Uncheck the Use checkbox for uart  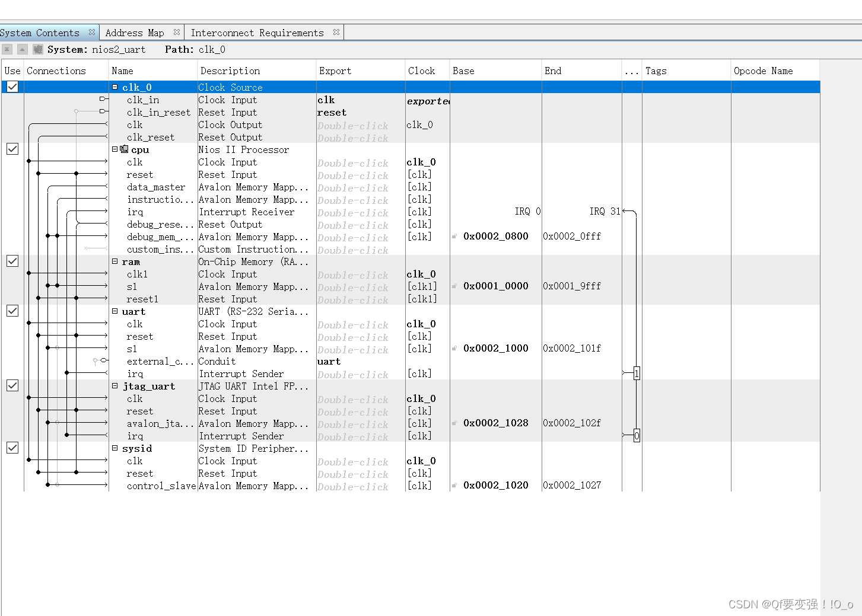point(12,311)
